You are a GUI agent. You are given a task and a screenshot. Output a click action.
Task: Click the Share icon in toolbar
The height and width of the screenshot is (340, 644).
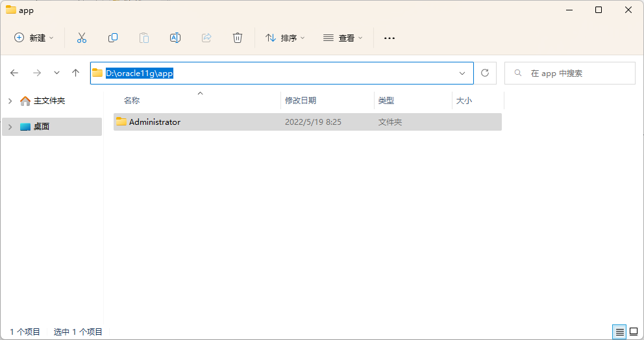click(x=206, y=38)
